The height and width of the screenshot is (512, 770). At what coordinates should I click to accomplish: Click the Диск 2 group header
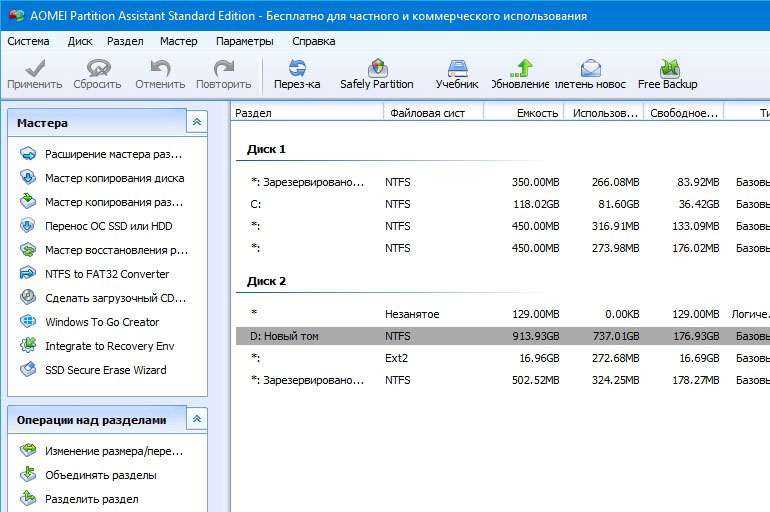pyautogui.click(x=267, y=281)
